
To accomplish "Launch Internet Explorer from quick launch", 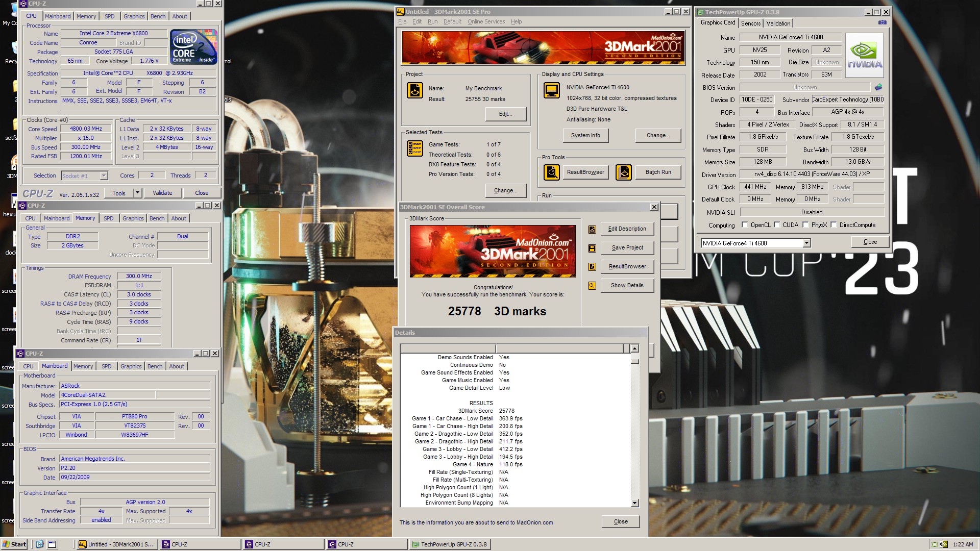I will (40, 544).
